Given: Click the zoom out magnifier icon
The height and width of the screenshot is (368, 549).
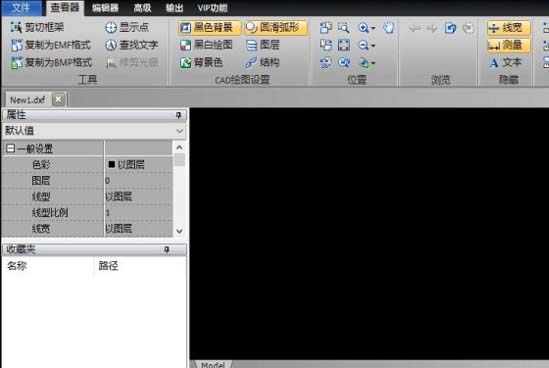Looking at the screenshot, I should (x=363, y=45).
